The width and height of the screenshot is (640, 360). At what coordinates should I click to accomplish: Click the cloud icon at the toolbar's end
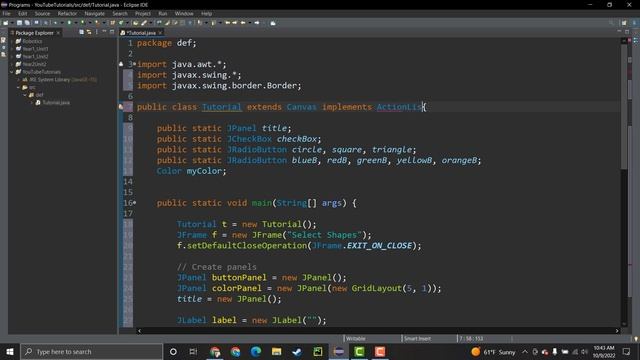[x=273, y=23]
